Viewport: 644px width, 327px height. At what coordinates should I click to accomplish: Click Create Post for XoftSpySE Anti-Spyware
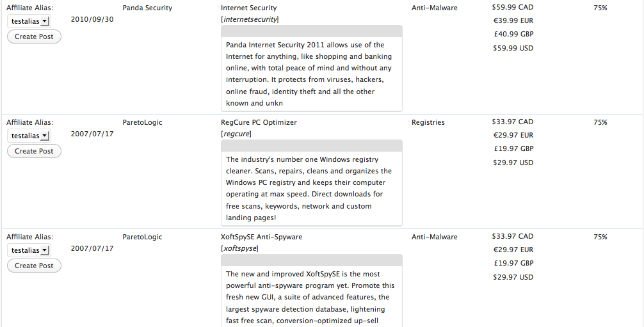click(34, 266)
